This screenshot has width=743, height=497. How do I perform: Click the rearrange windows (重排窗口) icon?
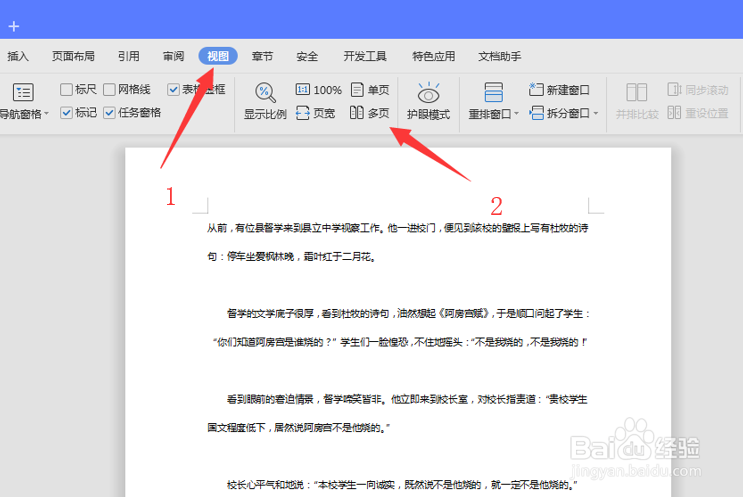coord(493,92)
